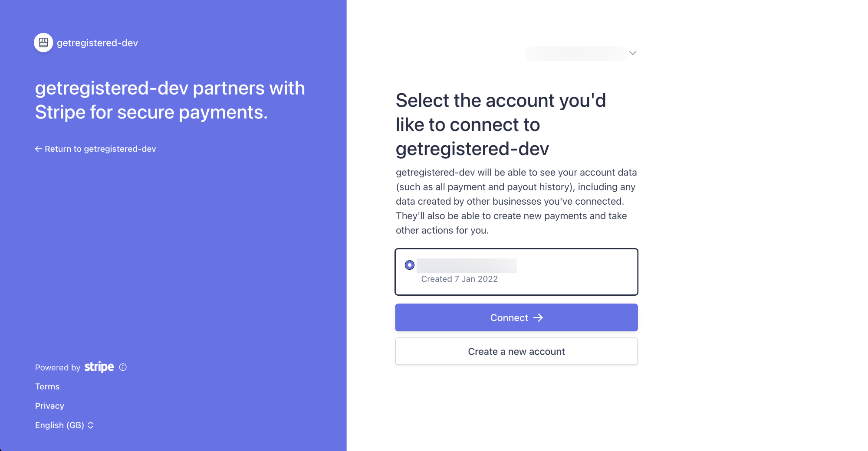Follow Return to getregistered-dev link
This screenshot has height=451, width=868.
click(x=95, y=149)
